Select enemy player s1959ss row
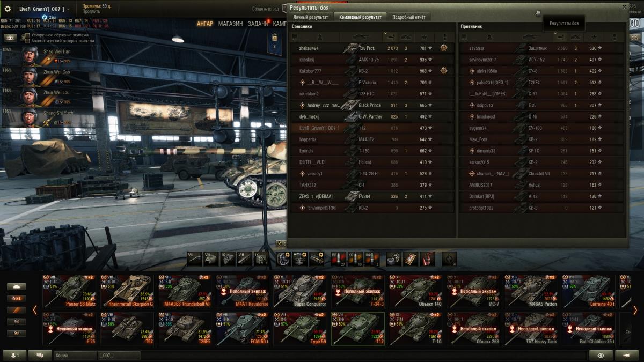 tap(542, 48)
